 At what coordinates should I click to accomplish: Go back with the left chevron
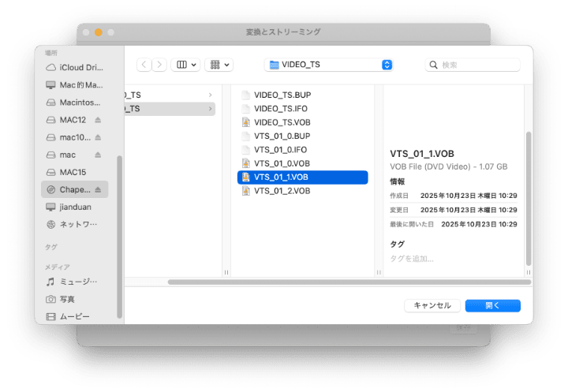(x=144, y=65)
